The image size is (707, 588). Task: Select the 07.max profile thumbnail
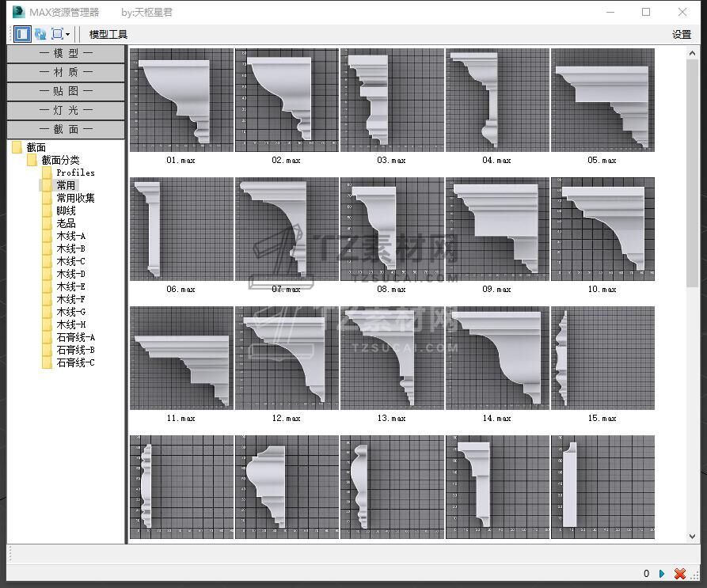(x=287, y=229)
